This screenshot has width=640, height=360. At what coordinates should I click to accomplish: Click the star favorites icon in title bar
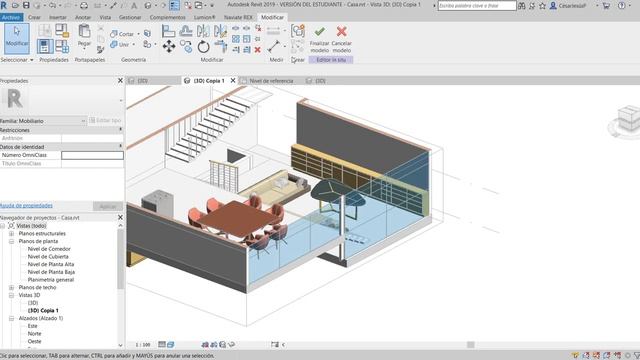tap(542, 6)
